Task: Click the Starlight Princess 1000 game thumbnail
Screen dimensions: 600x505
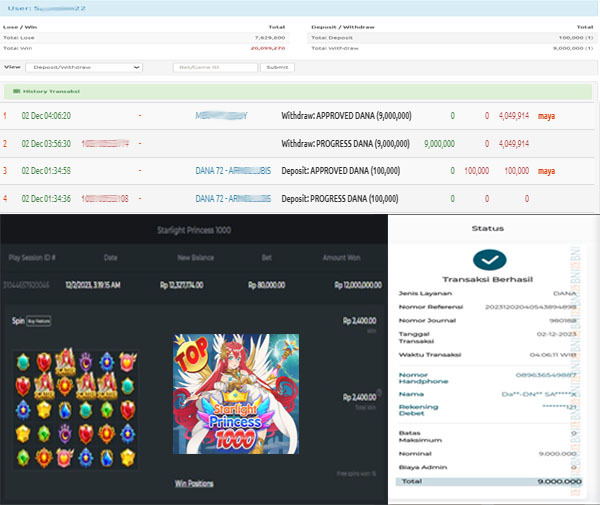Action: click(x=236, y=394)
